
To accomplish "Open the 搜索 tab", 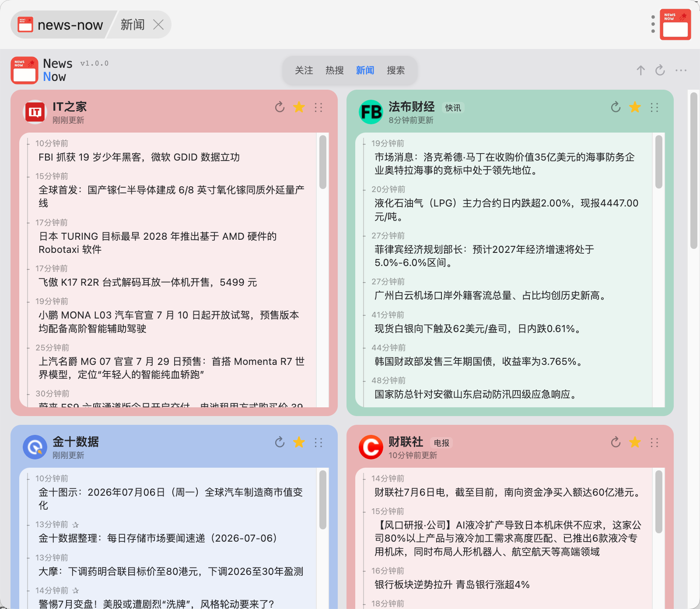I will pyautogui.click(x=396, y=70).
